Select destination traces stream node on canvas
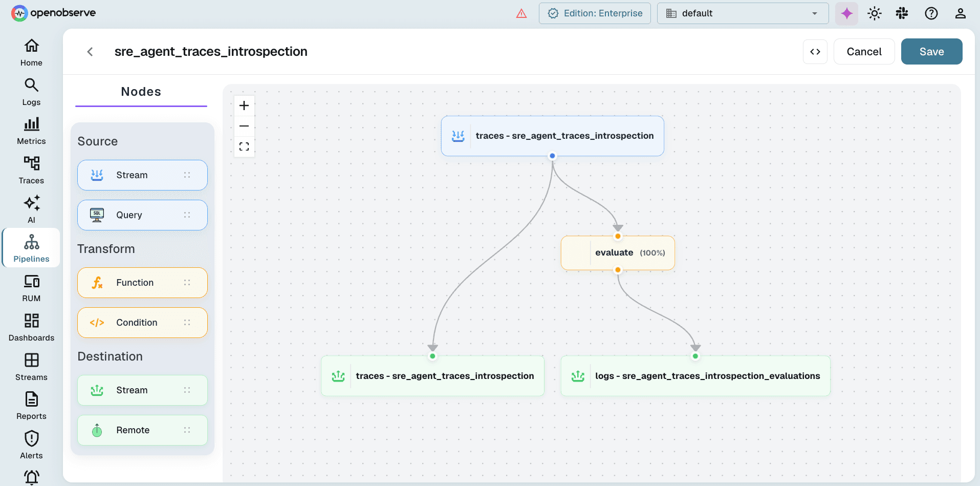The image size is (980, 486). tap(432, 376)
